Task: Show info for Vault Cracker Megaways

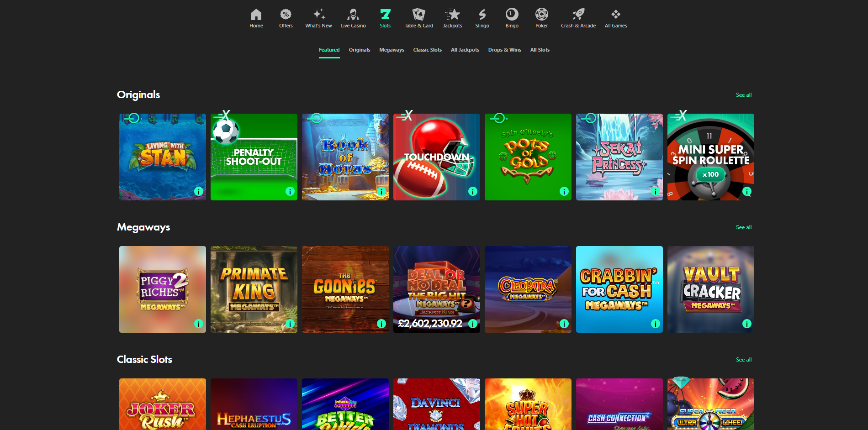Action: (x=747, y=324)
